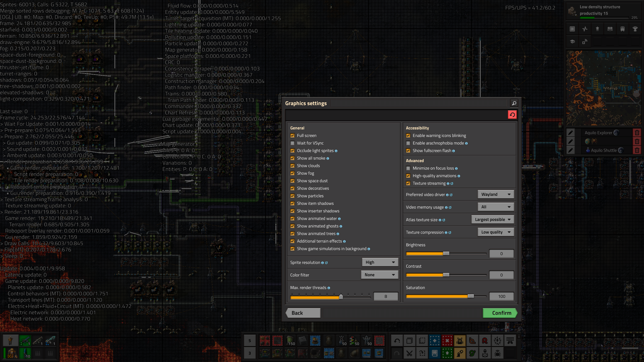Select the red deconstruction planner tool
This screenshot has height=362, width=644.
point(447,341)
